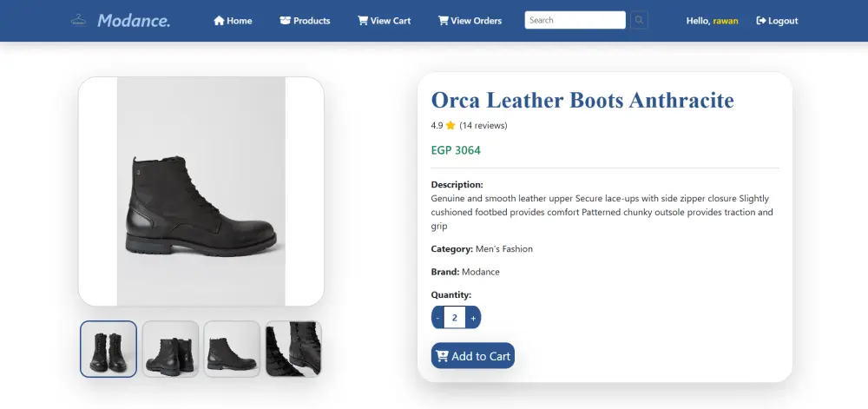Click the search magnifier icon button
Viewport: 868px width, 409px height.
(x=639, y=20)
